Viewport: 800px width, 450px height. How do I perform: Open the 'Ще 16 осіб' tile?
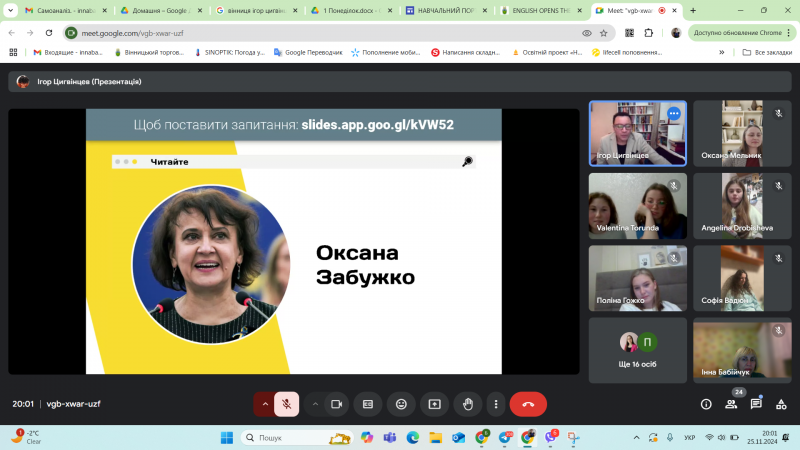coord(638,351)
